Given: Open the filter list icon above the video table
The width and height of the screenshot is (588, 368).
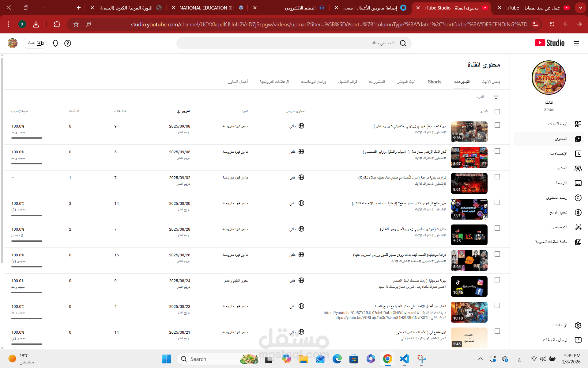Looking at the screenshot, I should [496, 97].
